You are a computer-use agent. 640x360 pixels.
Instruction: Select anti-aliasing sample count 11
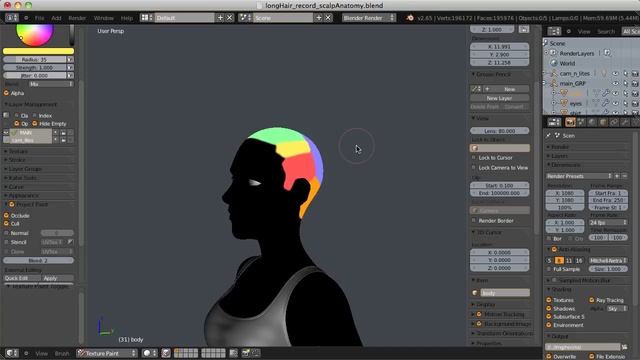click(x=569, y=260)
